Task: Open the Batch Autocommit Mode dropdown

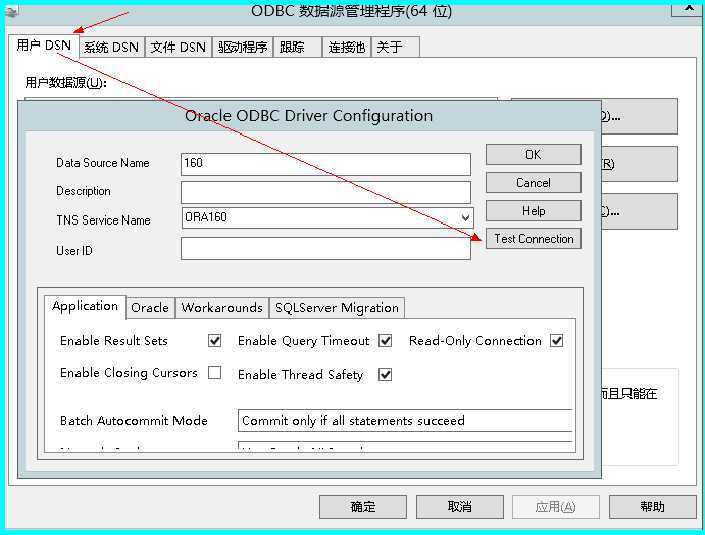Action: pyautogui.click(x=405, y=420)
